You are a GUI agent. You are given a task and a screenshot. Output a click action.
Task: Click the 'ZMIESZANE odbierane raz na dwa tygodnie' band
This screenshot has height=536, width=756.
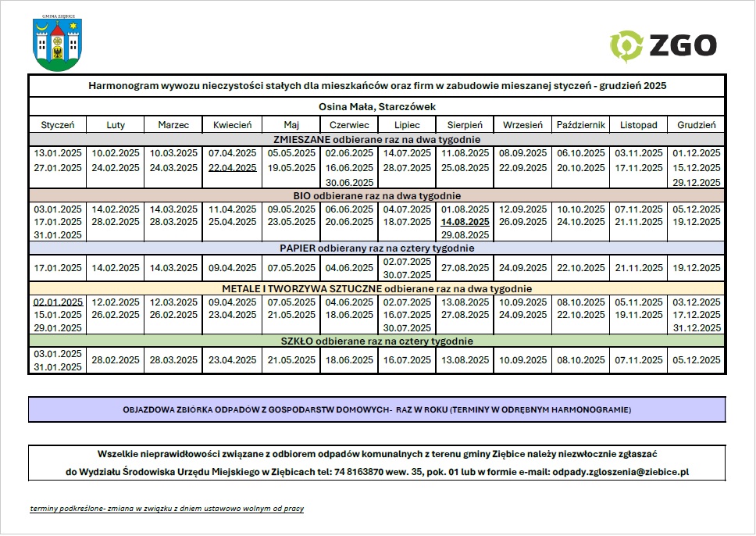377,139
